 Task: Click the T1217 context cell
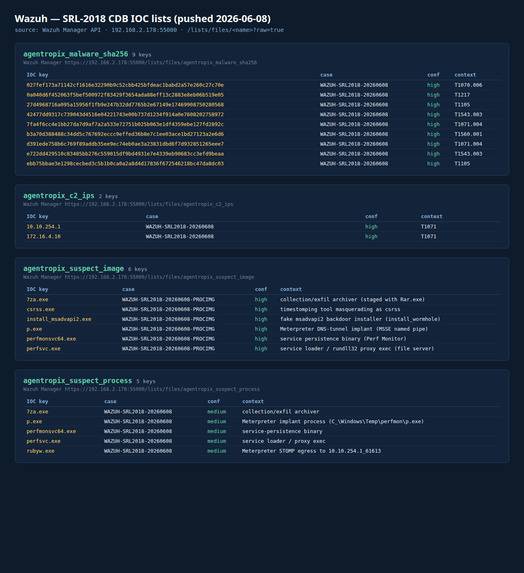[x=462, y=95]
